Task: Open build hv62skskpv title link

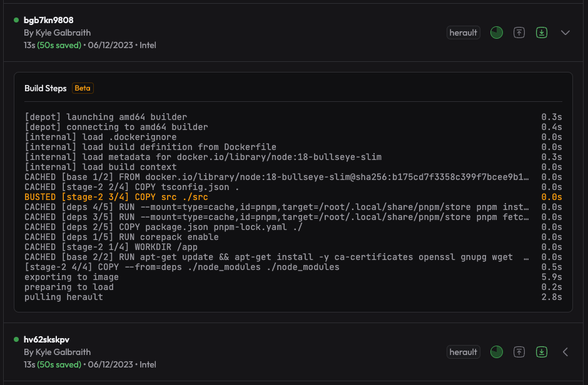Action: click(46, 339)
